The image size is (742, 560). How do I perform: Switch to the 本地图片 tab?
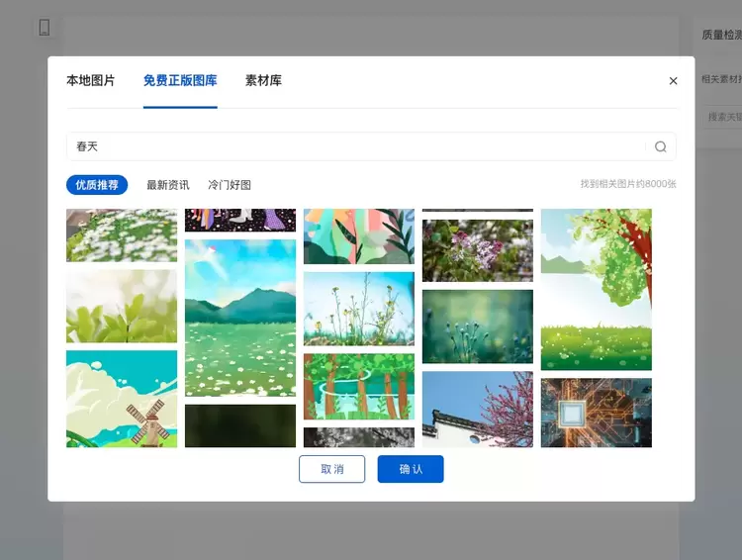point(90,81)
